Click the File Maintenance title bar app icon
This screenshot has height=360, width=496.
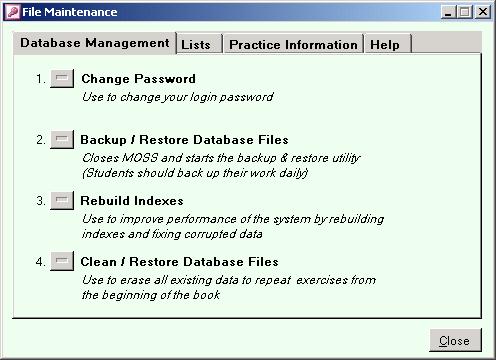(x=13, y=12)
